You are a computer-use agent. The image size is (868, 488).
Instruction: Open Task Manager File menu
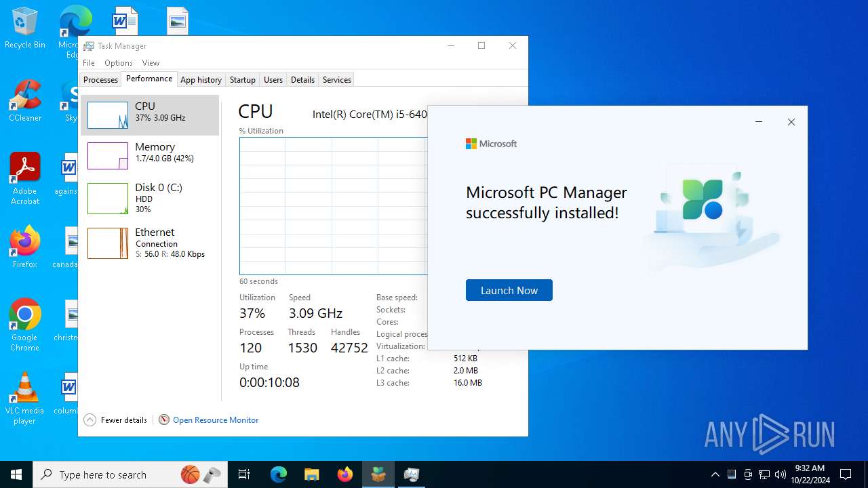(x=89, y=63)
